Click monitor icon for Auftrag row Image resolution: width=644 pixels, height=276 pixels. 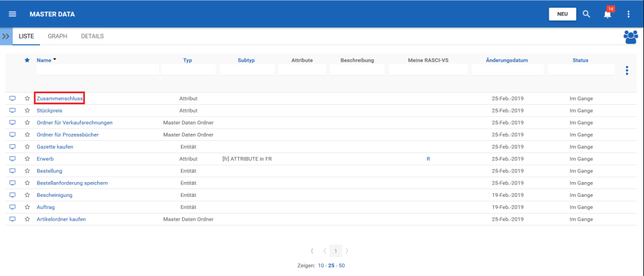pyautogui.click(x=12, y=207)
